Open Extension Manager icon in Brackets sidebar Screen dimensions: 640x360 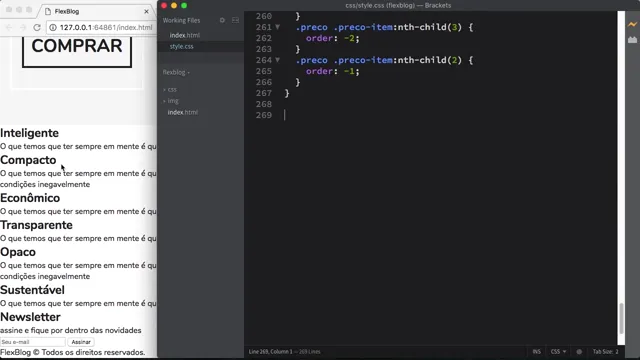coord(632,40)
